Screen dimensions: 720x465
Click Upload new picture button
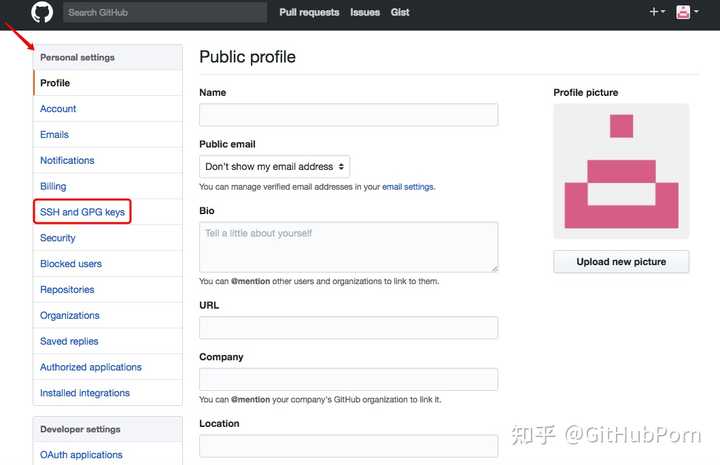[x=621, y=262]
